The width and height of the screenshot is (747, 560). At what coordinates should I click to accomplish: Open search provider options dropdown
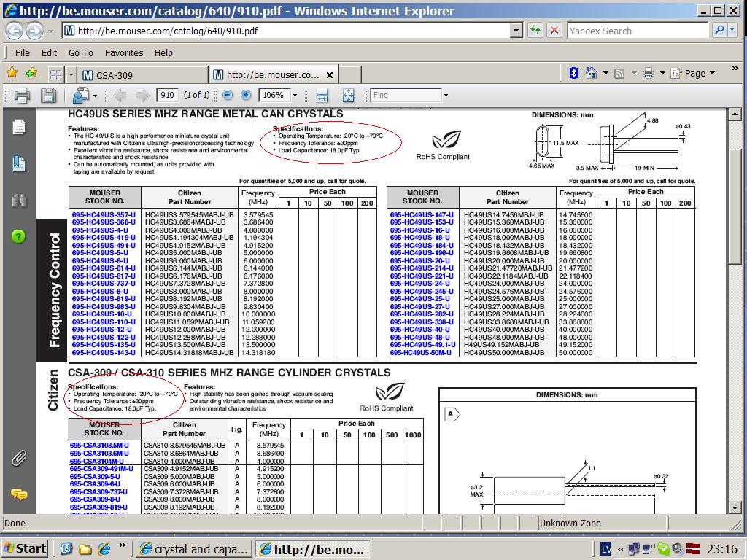point(732,31)
